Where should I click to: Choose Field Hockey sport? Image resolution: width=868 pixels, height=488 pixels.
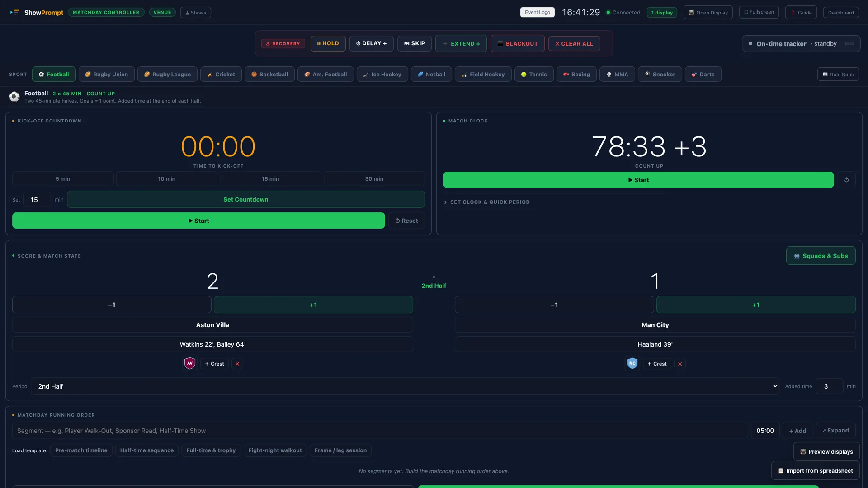click(x=483, y=75)
